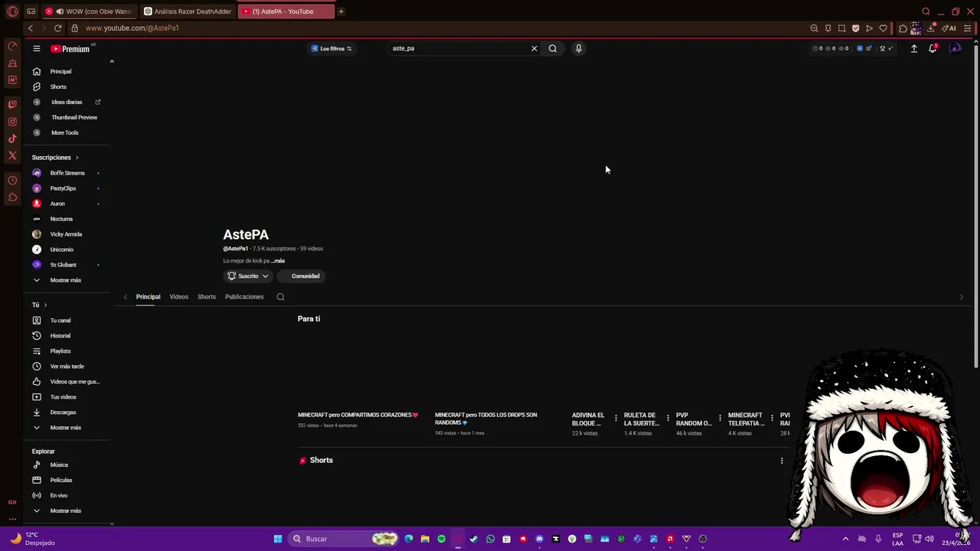Reload the page
The width and height of the screenshot is (980, 551).
(57, 28)
